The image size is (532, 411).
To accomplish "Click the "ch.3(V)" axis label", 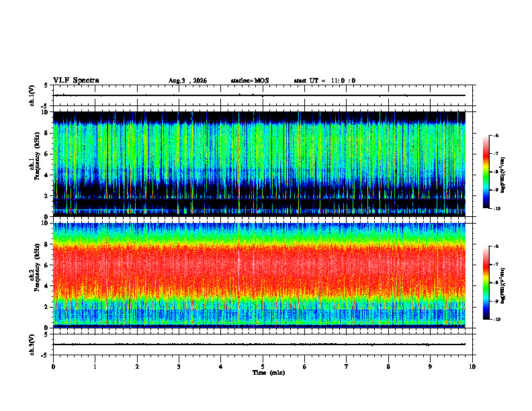I will [32, 345].
